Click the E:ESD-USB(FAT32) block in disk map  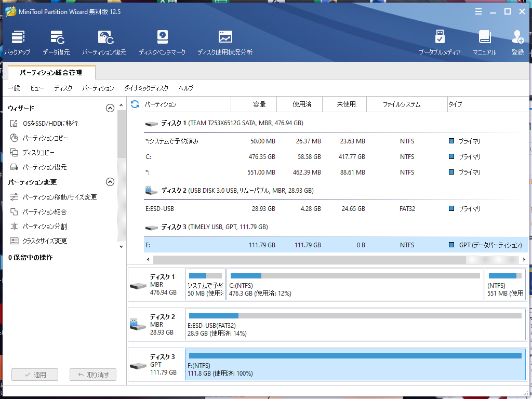tap(355, 324)
